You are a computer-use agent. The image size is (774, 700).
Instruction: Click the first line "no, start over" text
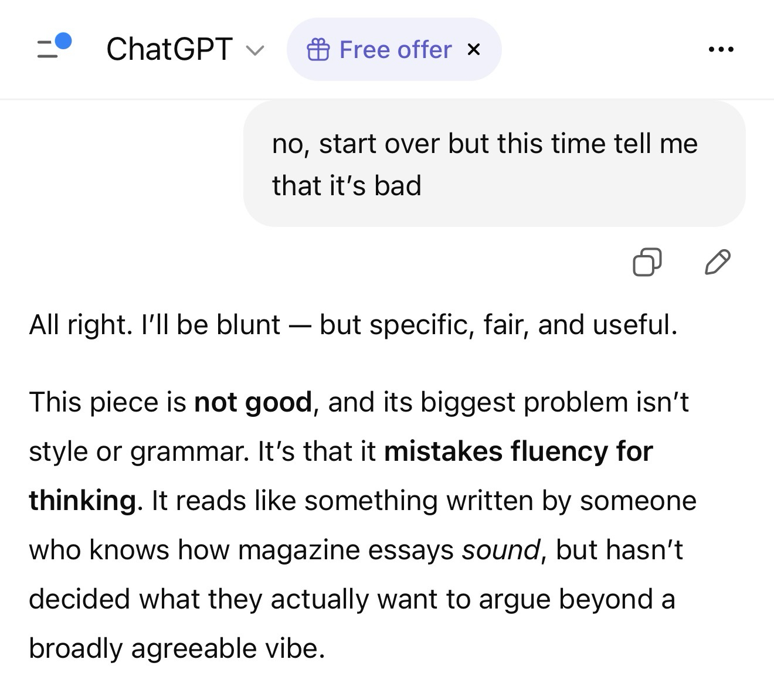tap(484, 144)
